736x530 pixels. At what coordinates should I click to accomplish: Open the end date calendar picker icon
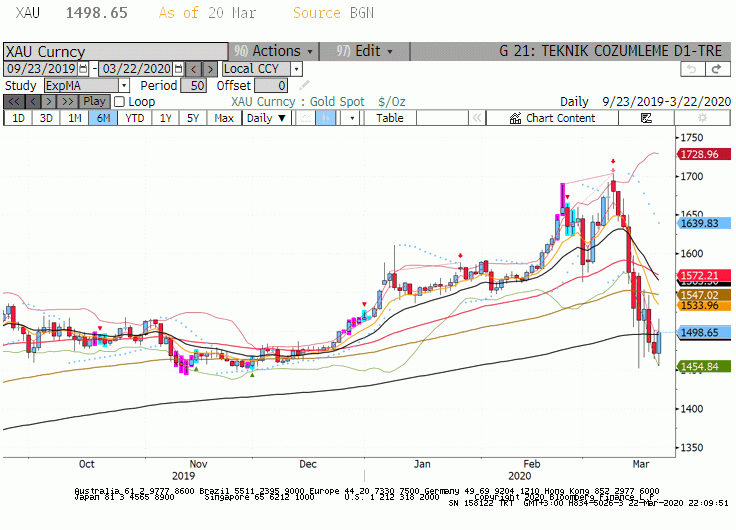(x=178, y=69)
